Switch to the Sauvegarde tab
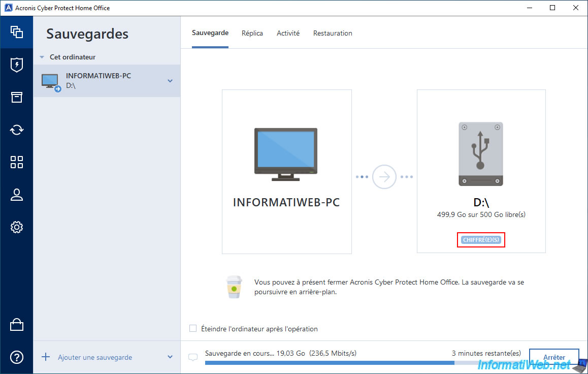588x374 pixels. (210, 33)
